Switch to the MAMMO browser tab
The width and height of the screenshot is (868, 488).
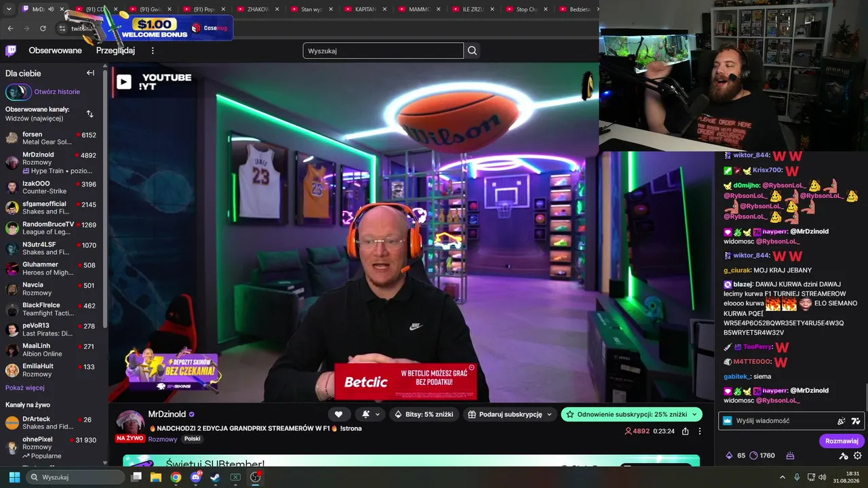tap(419, 9)
